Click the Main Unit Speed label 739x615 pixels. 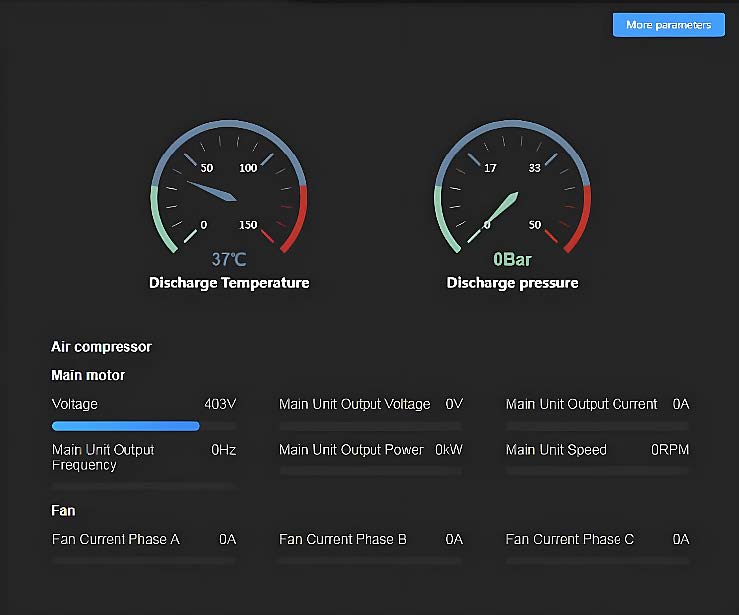tap(556, 450)
